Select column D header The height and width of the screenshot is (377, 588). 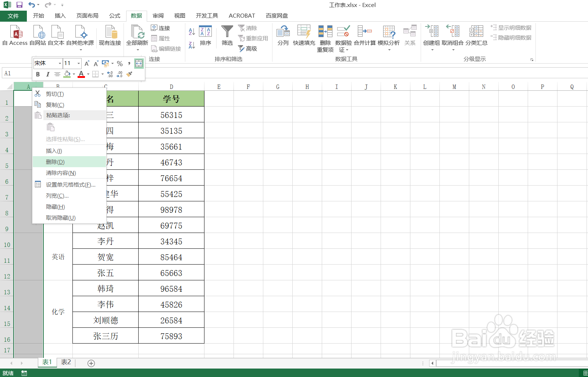click(x=171, y=87)
